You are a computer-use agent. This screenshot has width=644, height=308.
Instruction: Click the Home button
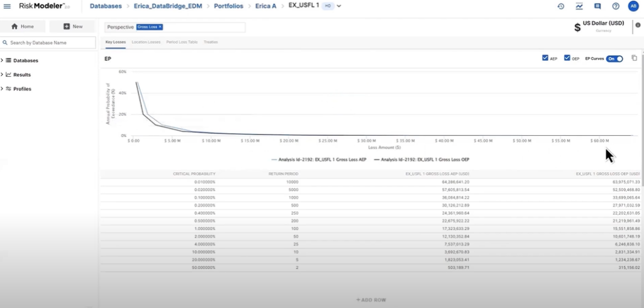(x=23, y=26)
